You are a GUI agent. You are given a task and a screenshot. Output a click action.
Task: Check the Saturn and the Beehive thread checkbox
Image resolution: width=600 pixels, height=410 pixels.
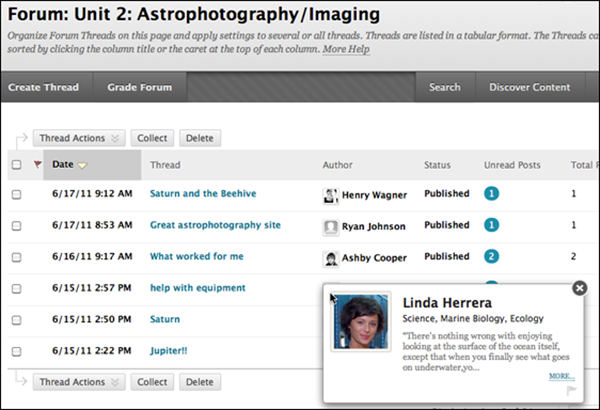pos(16,196)
